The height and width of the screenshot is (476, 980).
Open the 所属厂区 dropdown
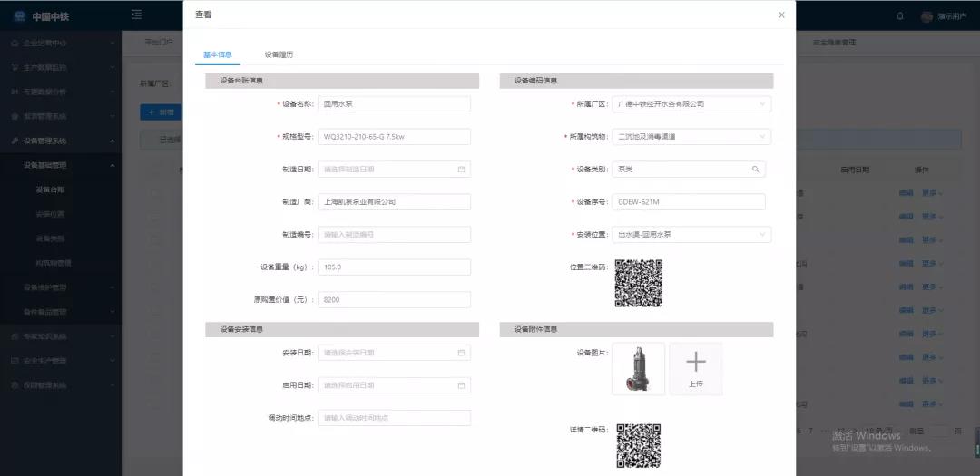[691, 104]
